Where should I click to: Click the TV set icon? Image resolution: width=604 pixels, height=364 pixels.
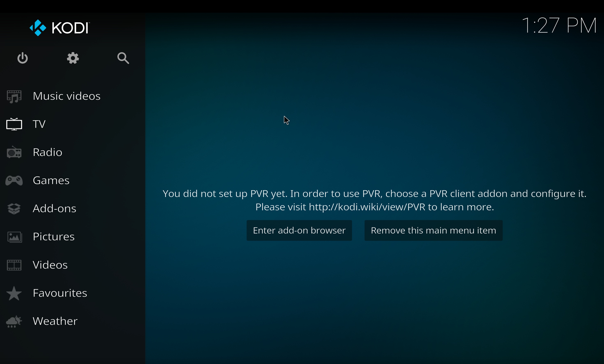tap(14, 124)
